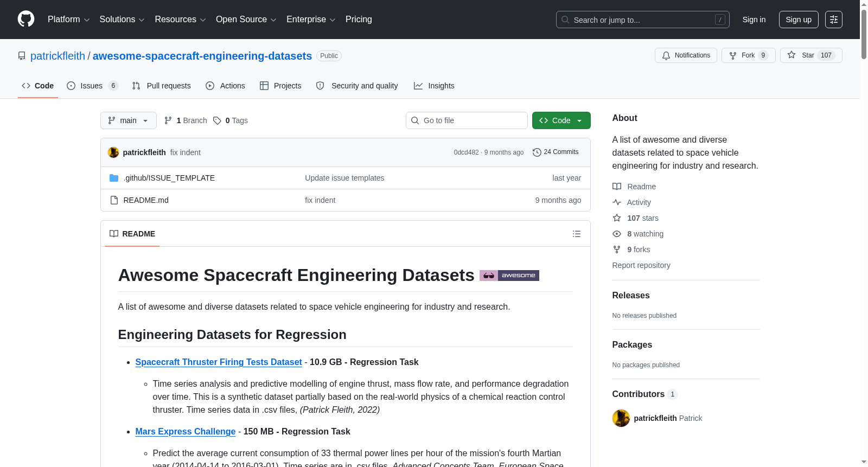868x467 pixels.
Task: Open patrickfleith owner link in header
Action: [x=58, y=56]
